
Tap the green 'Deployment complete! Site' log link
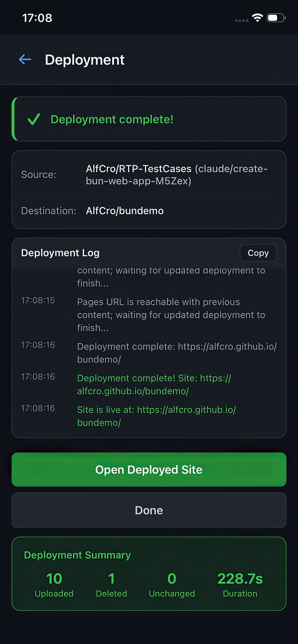click(154, 384)
